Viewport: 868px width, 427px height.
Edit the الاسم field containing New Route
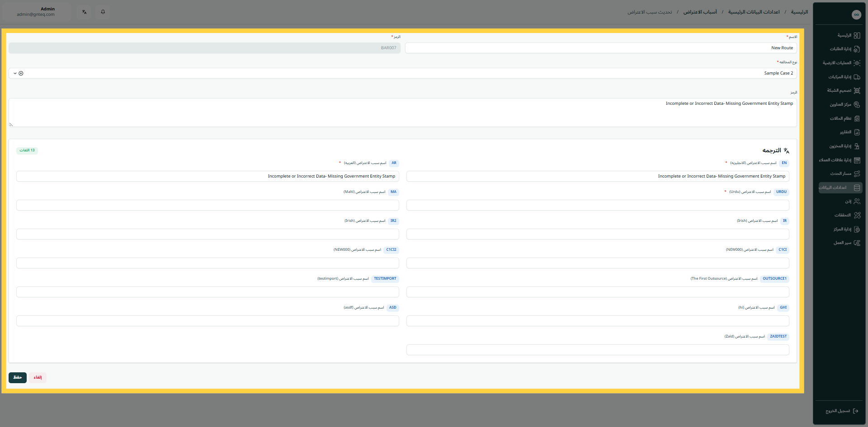[601, 48]
